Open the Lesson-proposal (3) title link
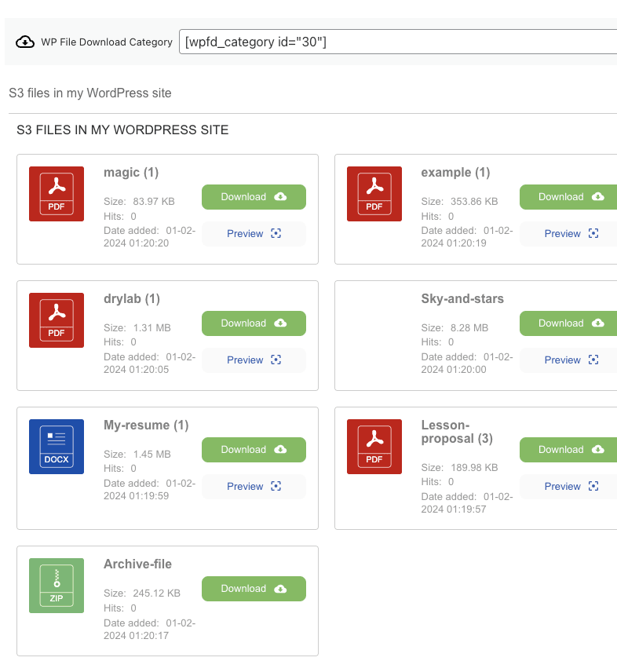The height and width of the screenshot is (672, 617). tap(457, 432)
